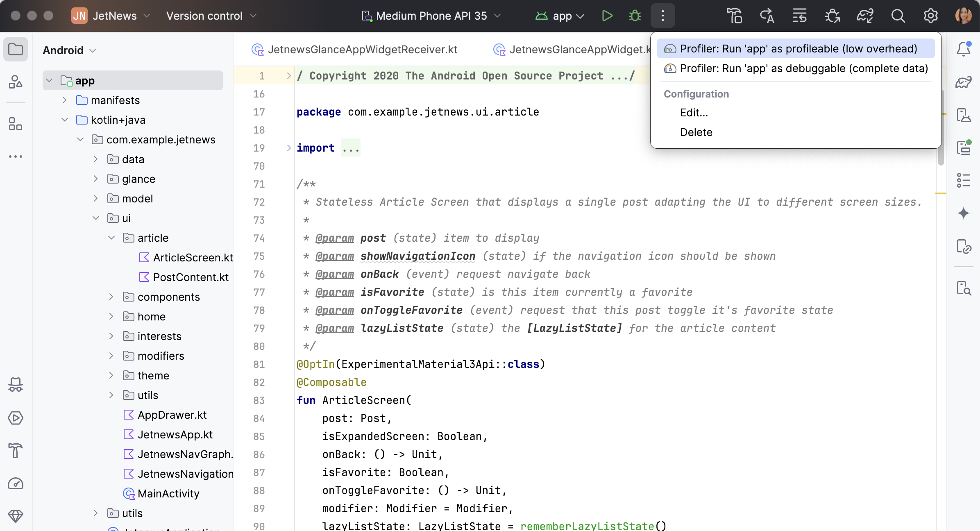This screenshot has width=980, height=531.
Task: Open the Build hammer tool window
Action: coord(16,451)
